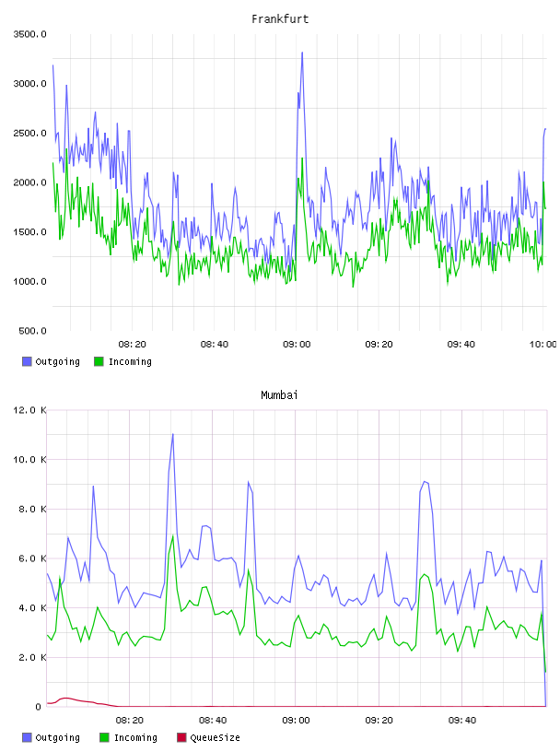Click the green Incoming swatch in Mumbai legend
The width and height of the screenshot is (560, 752).
point(104,737)
